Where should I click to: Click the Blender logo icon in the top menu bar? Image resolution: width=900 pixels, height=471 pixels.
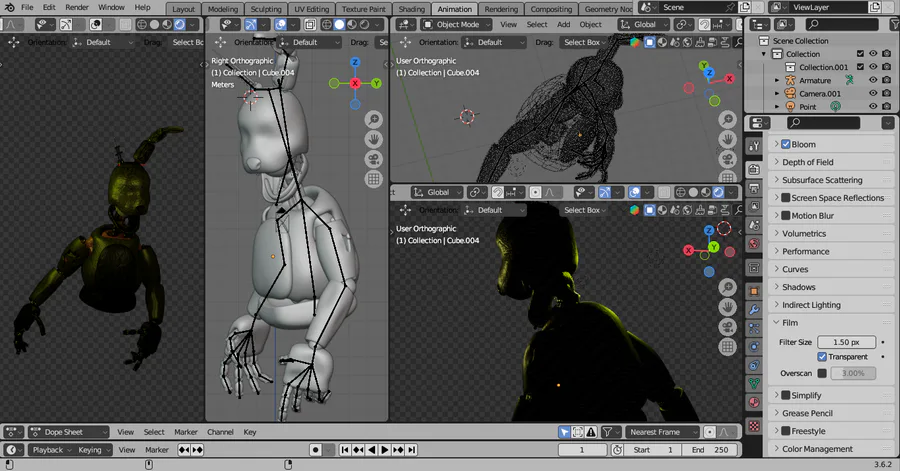[x=9, y=7]
